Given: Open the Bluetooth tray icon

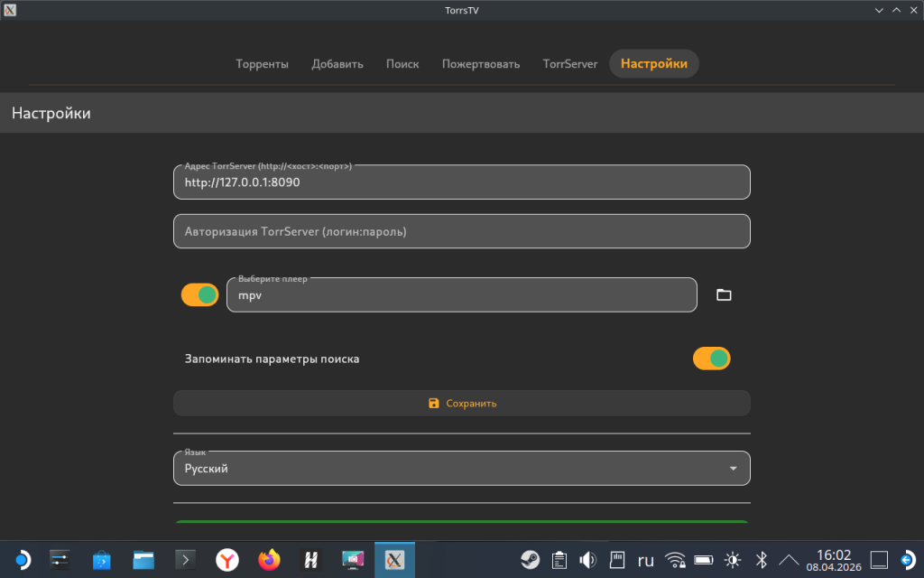Looking at the screenshot, I should [761, 560].
